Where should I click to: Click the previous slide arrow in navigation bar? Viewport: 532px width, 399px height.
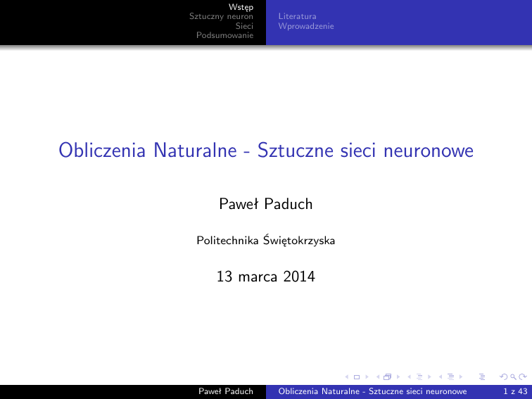(x=347, y=376)
